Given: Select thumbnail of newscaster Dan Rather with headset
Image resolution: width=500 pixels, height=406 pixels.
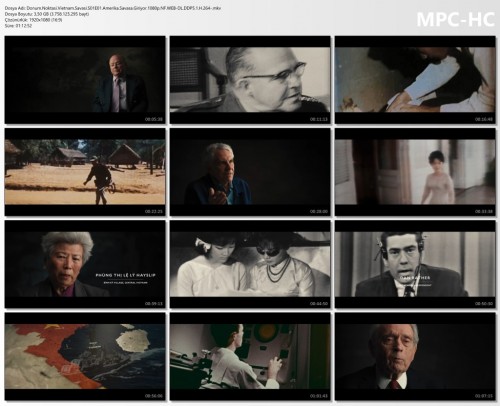Looking at the screenshot, I should [415, 264].
